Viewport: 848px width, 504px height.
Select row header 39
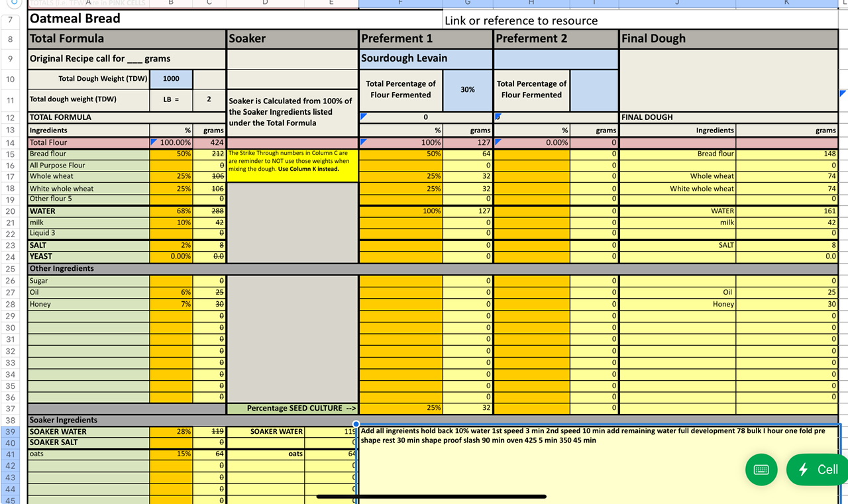[x=10, y=432]
